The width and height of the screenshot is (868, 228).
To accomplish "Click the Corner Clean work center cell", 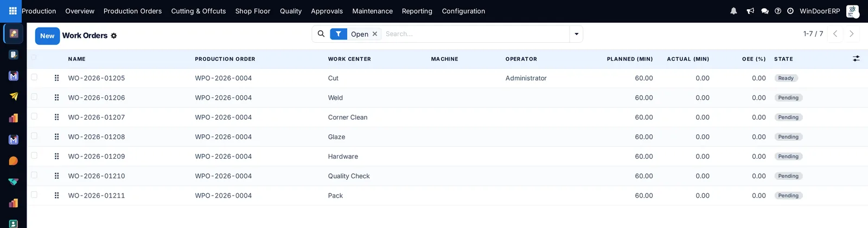I will pos(348,117).
